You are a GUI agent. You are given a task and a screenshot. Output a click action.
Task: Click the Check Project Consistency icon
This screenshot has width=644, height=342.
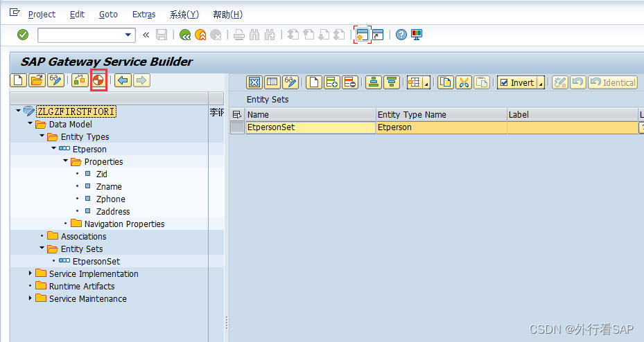tap(80, 80)
